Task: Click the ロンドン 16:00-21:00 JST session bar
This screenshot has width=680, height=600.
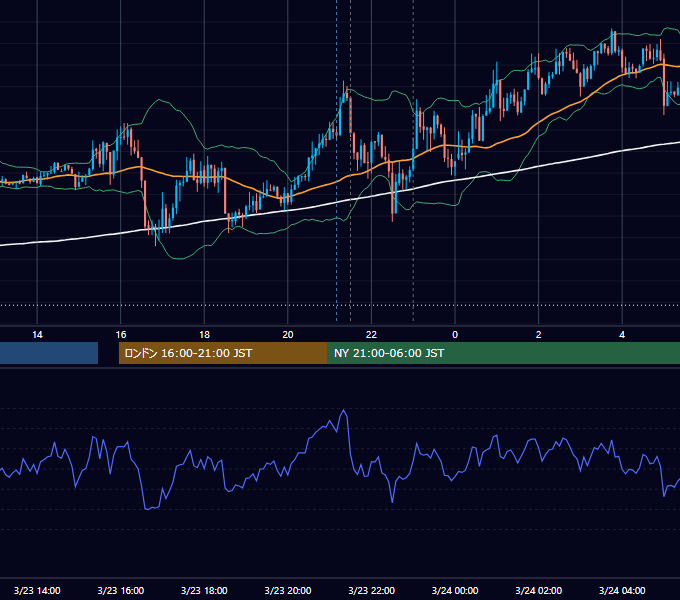Action: [223, 353]
